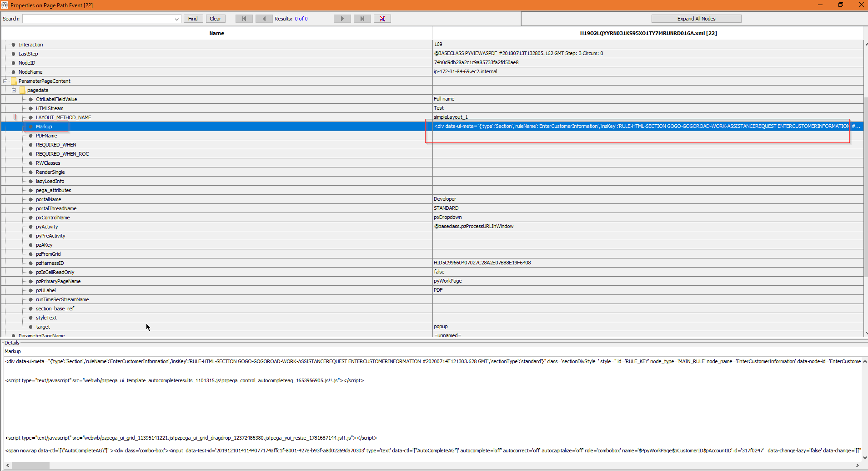868x471 pixels.
Task: Click the Properties window title bar icon
Action: click(x=5, y=5)
